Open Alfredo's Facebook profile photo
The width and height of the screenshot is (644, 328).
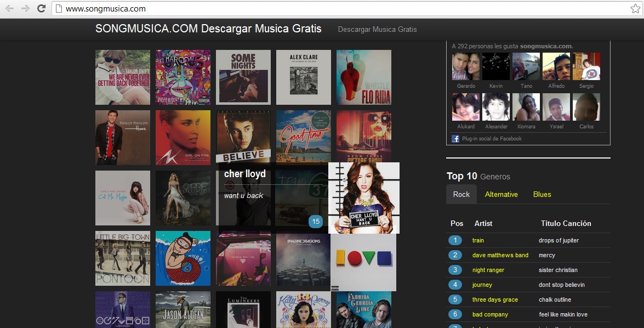point(556,66)
